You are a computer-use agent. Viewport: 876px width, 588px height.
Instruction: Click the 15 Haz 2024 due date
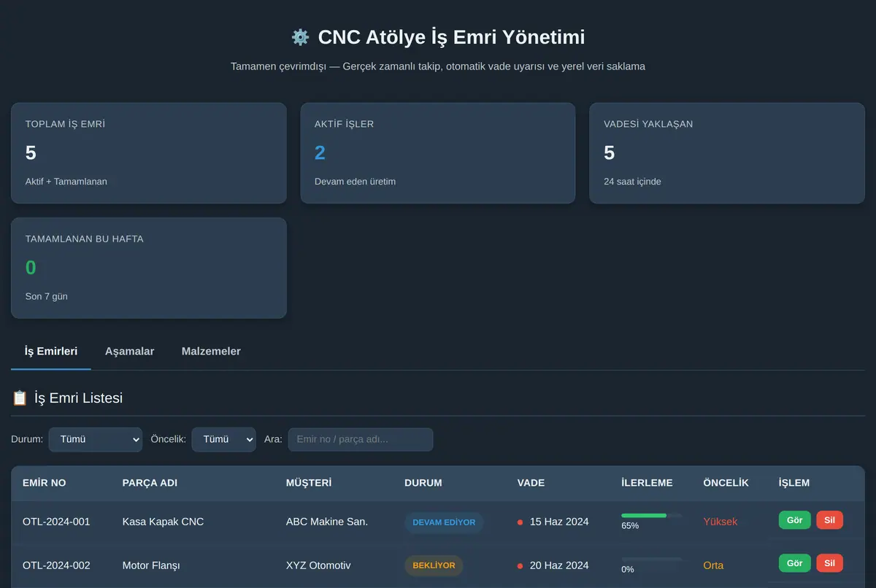tap(559, 522)
